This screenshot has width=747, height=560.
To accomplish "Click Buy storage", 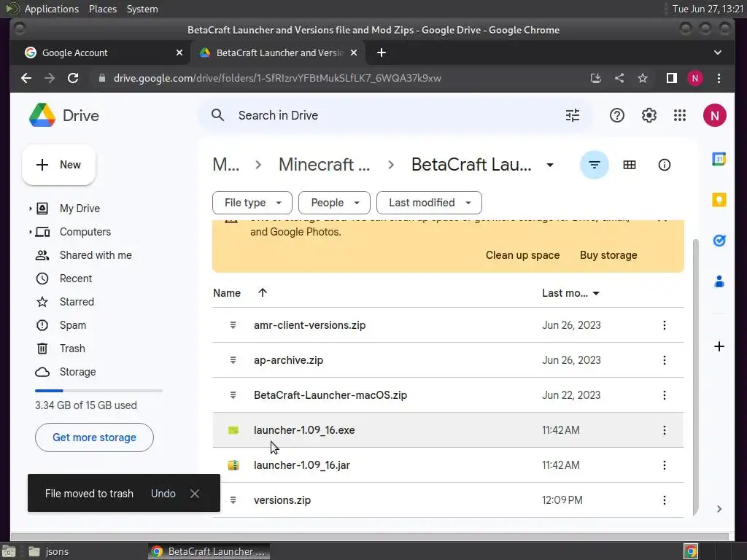I will (608, 255).
